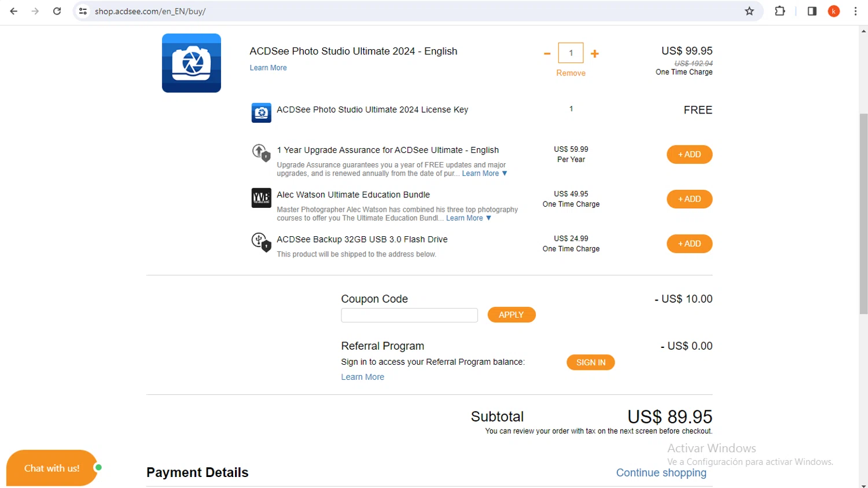Click the Alec Watson Ultimate Education Bundle title
Screen dimensions: 868x488
coord(353,195)
